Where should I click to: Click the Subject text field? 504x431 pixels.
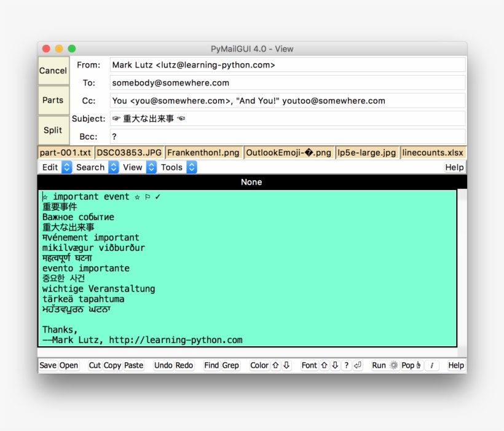pos(287,119)
